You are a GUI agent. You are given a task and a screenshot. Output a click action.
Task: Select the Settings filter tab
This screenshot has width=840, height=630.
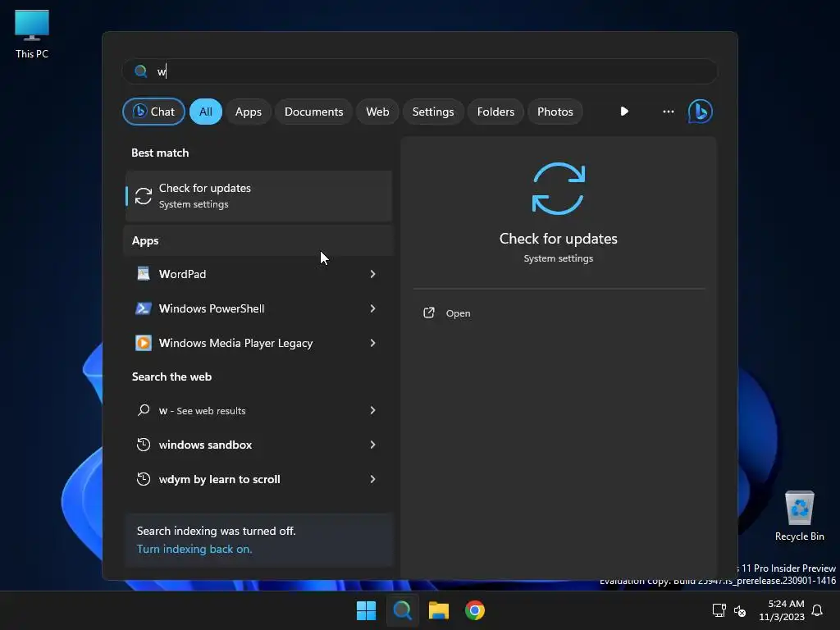433,112
